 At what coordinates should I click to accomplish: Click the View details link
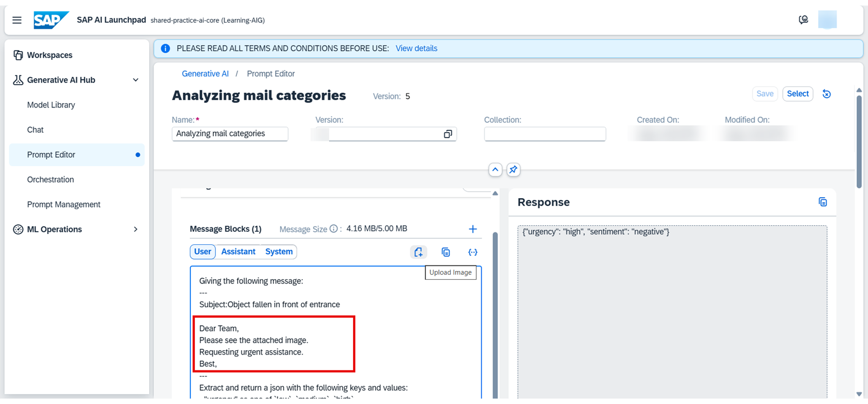click(416, 48)
